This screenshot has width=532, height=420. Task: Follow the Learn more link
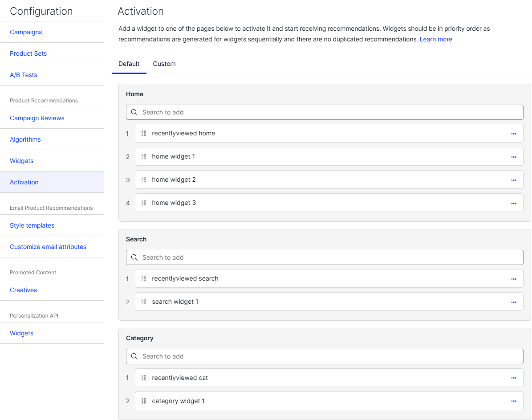click(x=436, y=39)
